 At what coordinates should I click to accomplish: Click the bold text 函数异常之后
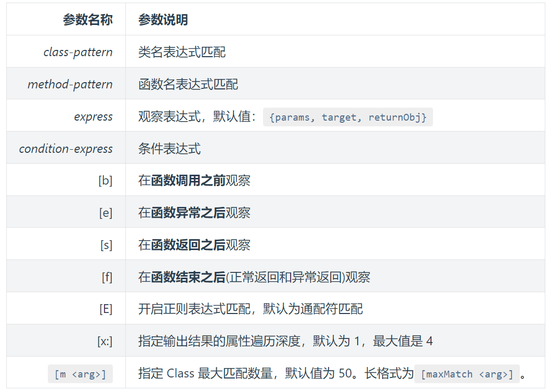pos(188,213)
